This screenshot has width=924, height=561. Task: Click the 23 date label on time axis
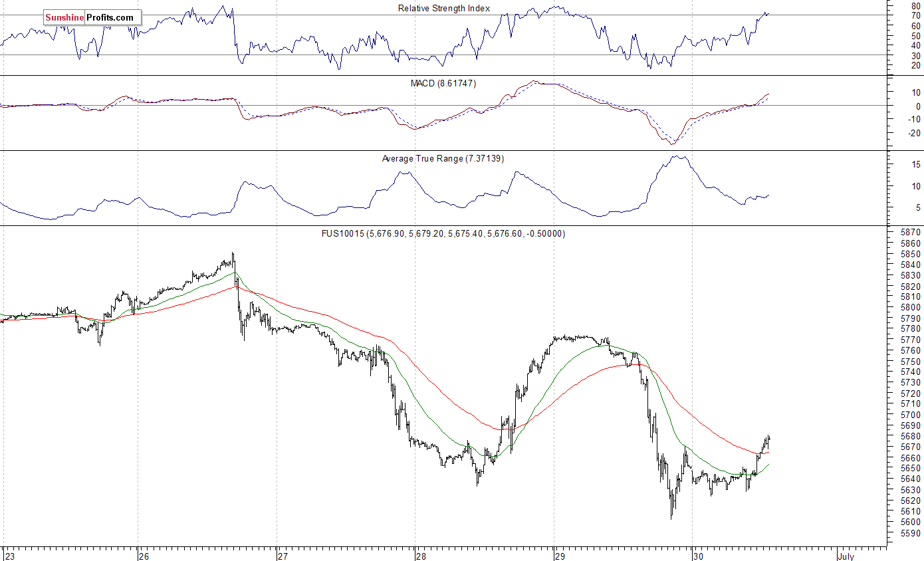click(9, 556)
